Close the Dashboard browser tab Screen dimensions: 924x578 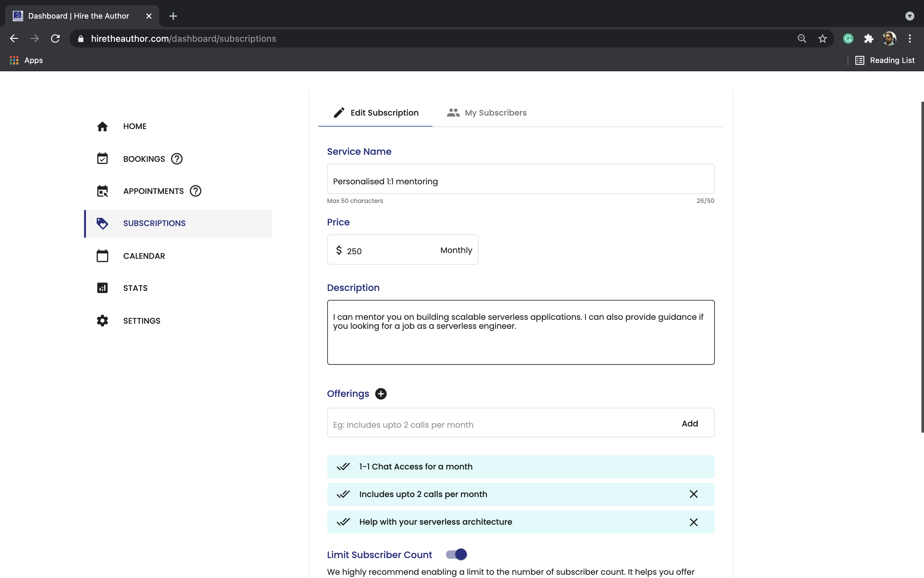click(149, 16)
